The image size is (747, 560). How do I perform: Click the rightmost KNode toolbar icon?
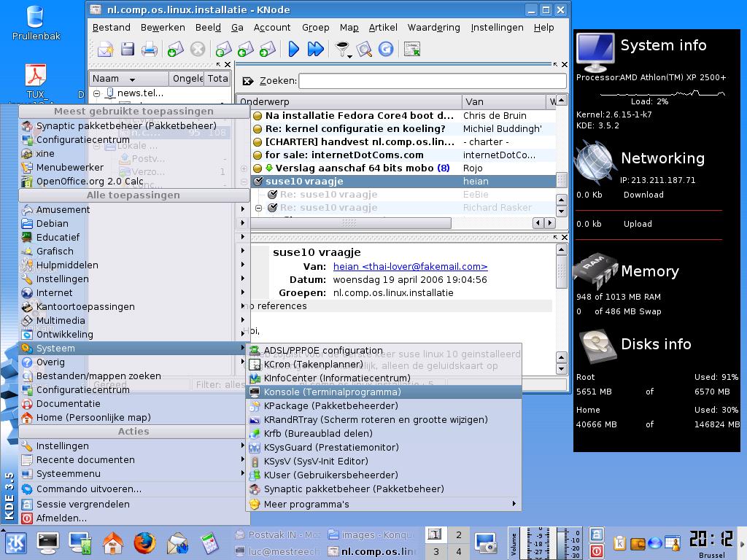[411, 49]
